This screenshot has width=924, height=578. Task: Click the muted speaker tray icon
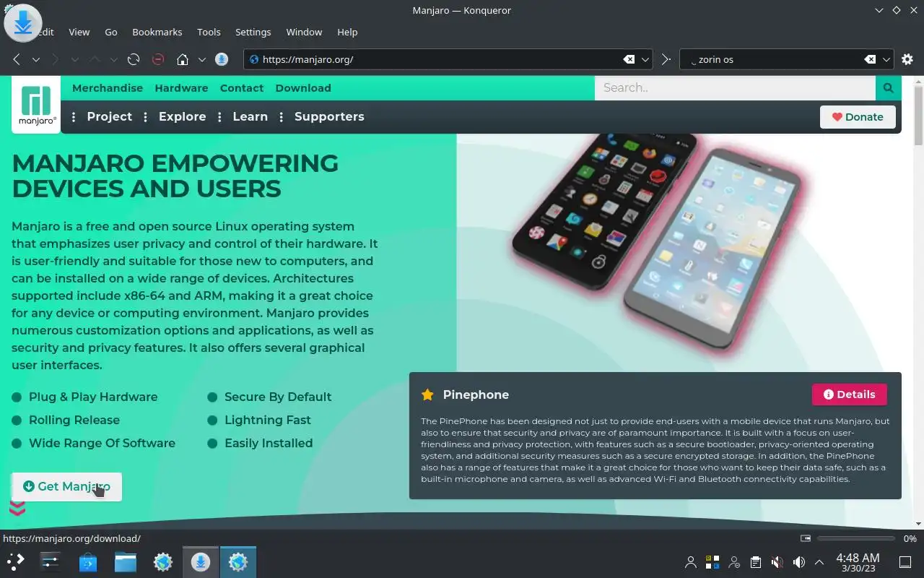pos(777,562)
